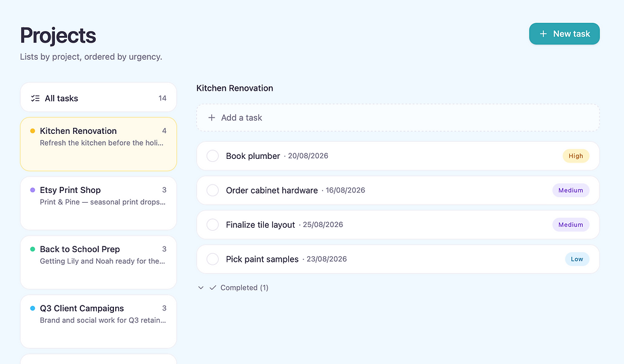Click the 20/08/2026 due date
Viewport: 624px width, 364px height.
(x=308, y=156)
